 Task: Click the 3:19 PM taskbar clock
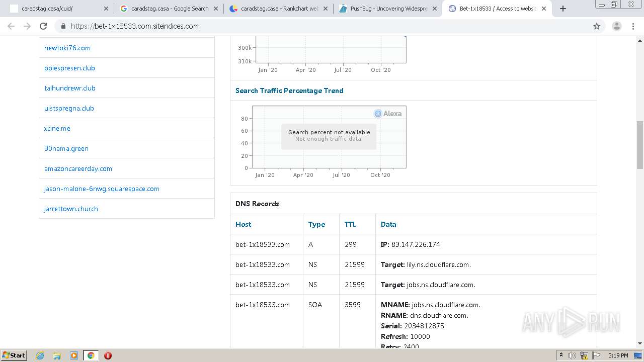618,355
